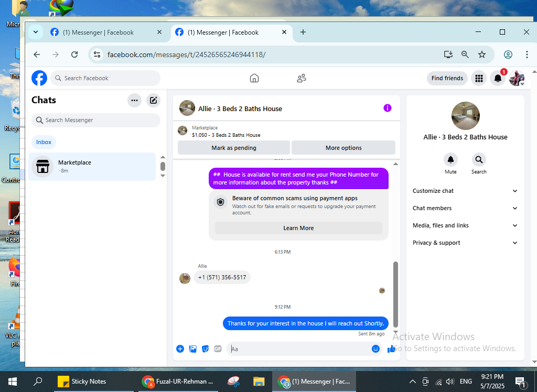
Task: Open Chrome profile icon
Action: [508, 55]
